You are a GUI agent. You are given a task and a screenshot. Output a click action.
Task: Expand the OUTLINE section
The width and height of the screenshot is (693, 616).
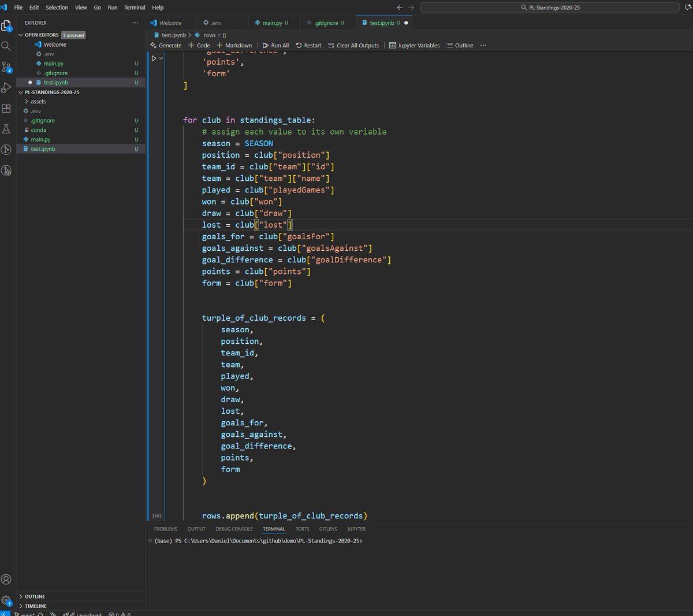[35, 596]
